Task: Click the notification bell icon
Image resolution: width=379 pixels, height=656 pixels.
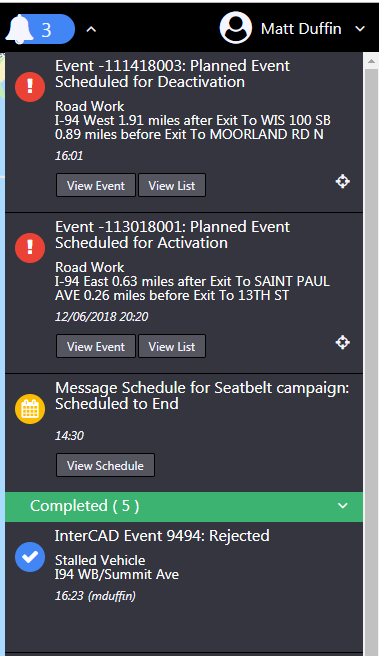Action: coord(19,29)
